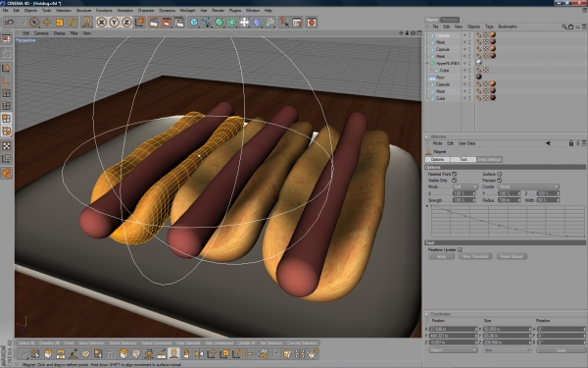
Task: Click the HyperNURBS shiny sphere tag
Action: click(x=479, y=63)
